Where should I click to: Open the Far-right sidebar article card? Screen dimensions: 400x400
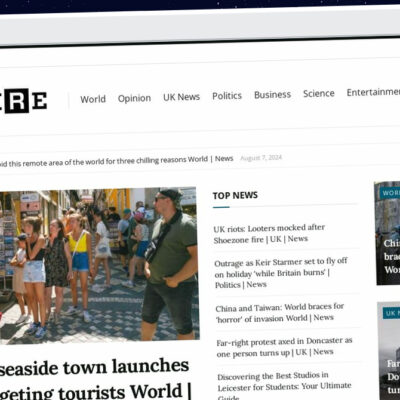point(389,351)
